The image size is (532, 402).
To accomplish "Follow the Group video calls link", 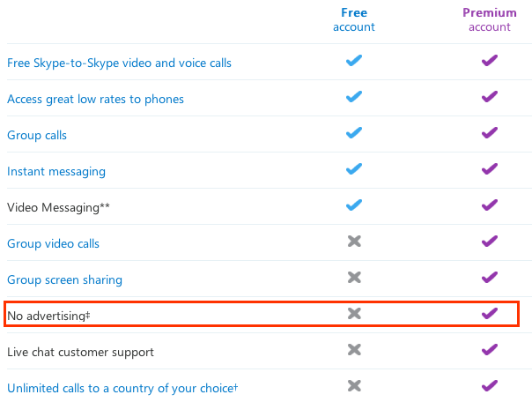I will tap(53, 244).
